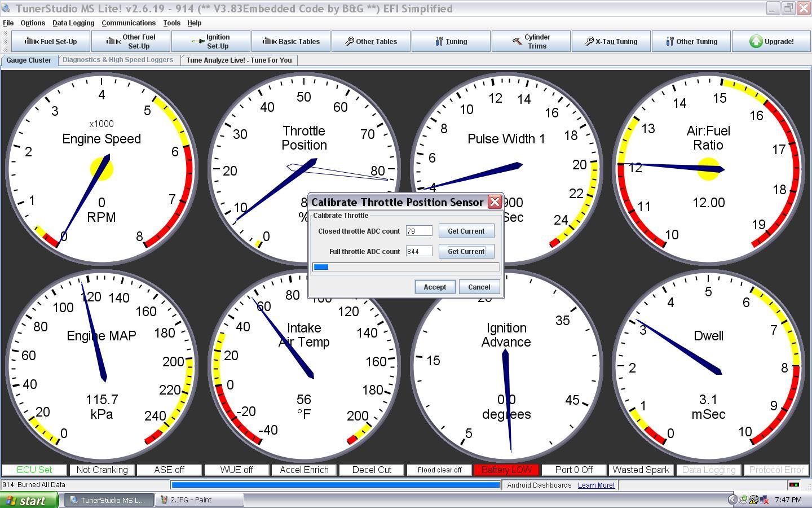Open X-Tau Tuning toolbar button
This screenshot has width=812, height=508.
click(611, 41)
